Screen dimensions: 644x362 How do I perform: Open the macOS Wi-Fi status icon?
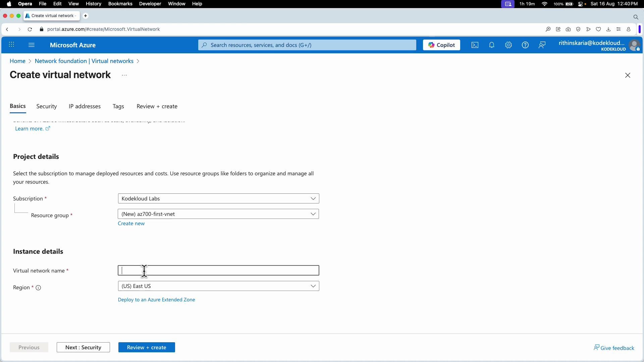tap(545, 4)
